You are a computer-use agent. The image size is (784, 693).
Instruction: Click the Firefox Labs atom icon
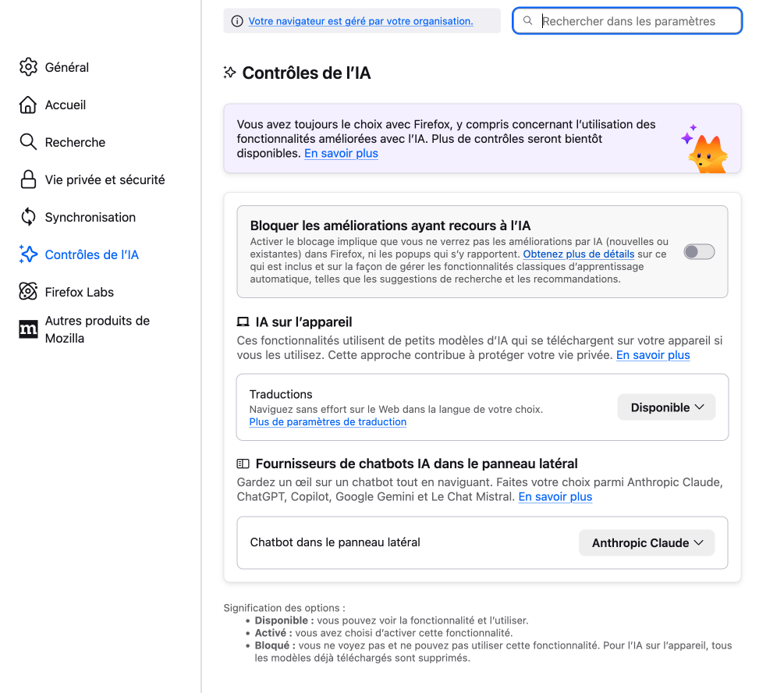point(28,292)
